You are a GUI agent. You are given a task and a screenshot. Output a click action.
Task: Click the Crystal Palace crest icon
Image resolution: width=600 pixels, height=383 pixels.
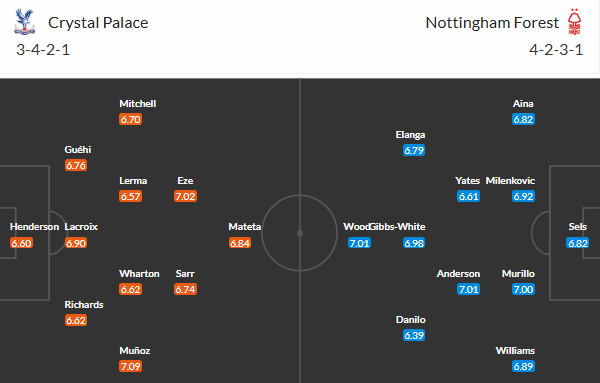point(24,22)
